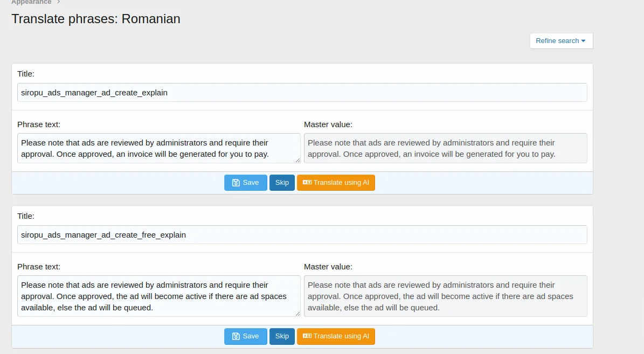
Task: Click the 'Translate phrases: Romanian' heading
Action: 96,19
